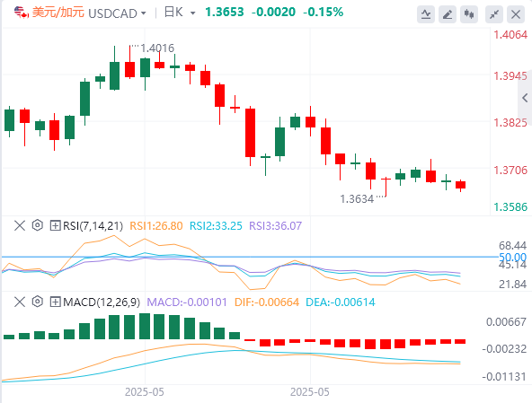Click the RSI3:36.07 value

276,226
